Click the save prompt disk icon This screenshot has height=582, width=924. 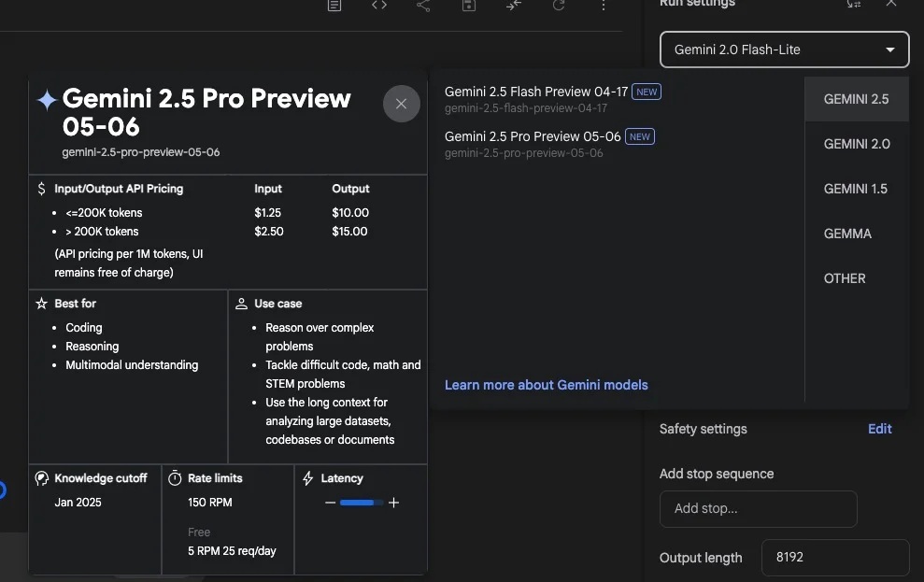click(468, 6)
